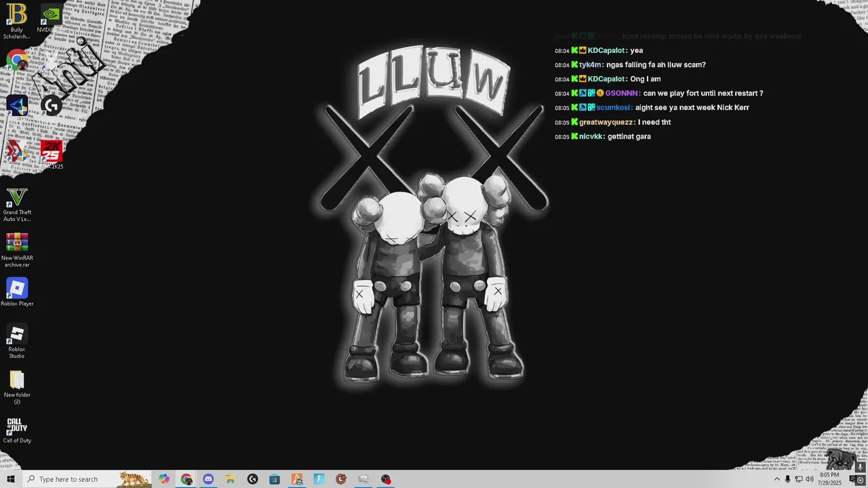Click the overlay record circle button
This screenshot has height=488, width=868.
[861, 480]
